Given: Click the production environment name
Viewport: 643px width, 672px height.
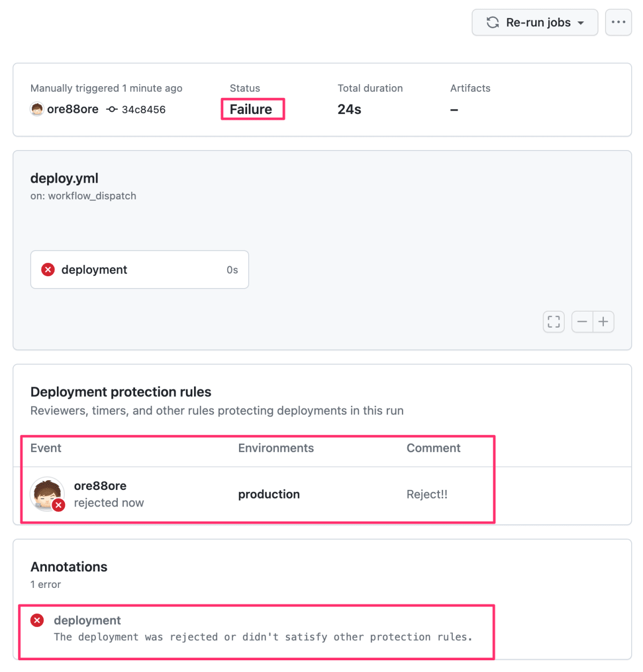Looking at the screenshot, I should coord(269,494).
